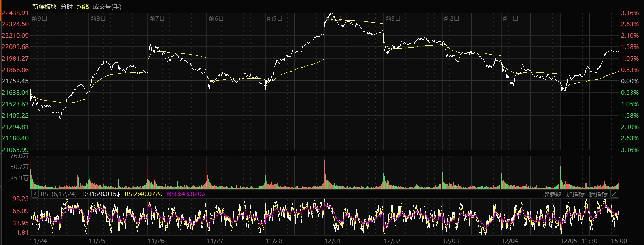This screenshot has height=245, width=644.
Task: Open the RSI indicator help question mark
Action: [x=35, y=194]
